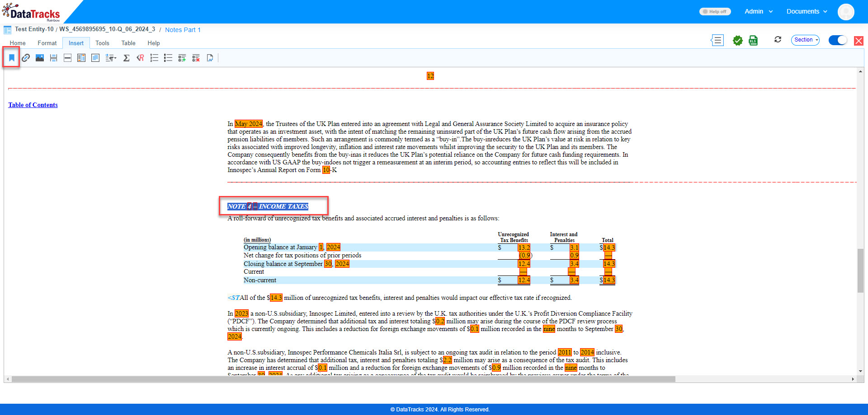The width and height of the screenshot is (868, 415).
Task: Click the highlighted 10 in Form 10-K
Action: [x=326, y=170]
